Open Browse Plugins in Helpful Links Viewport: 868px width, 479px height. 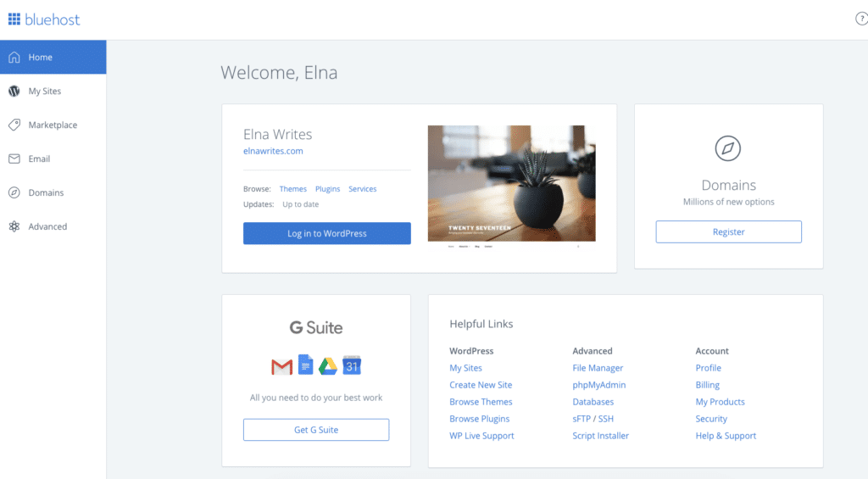pyautogui.click(x=480, y=419)
